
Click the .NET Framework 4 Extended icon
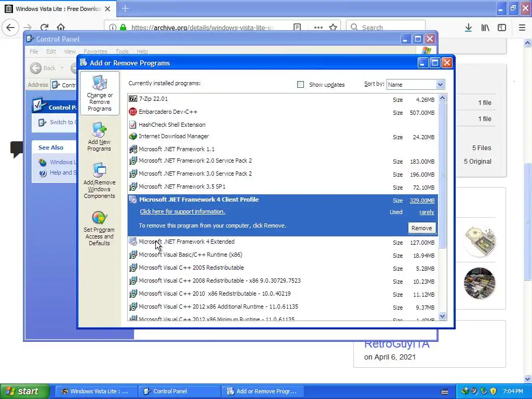[x=133, y=242]
